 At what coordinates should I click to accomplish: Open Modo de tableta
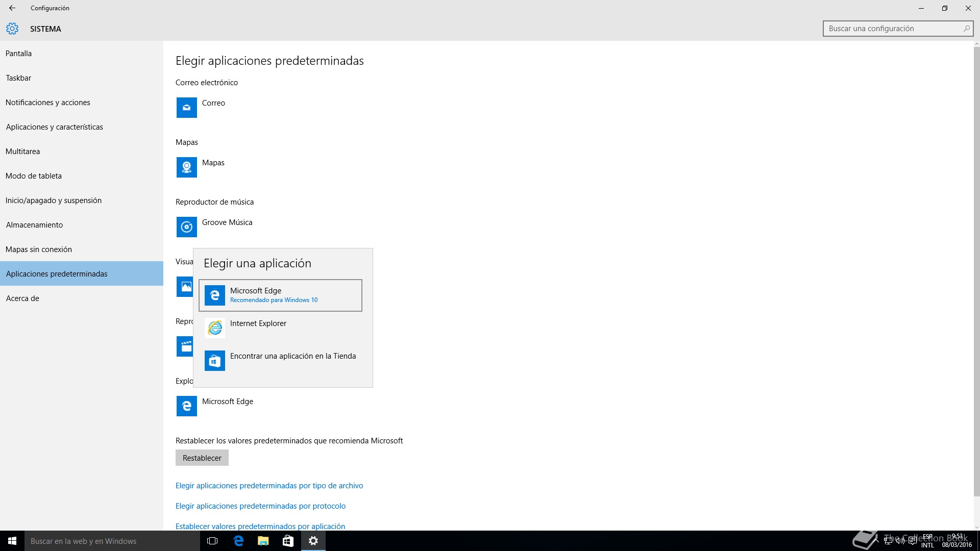point(82,176)
